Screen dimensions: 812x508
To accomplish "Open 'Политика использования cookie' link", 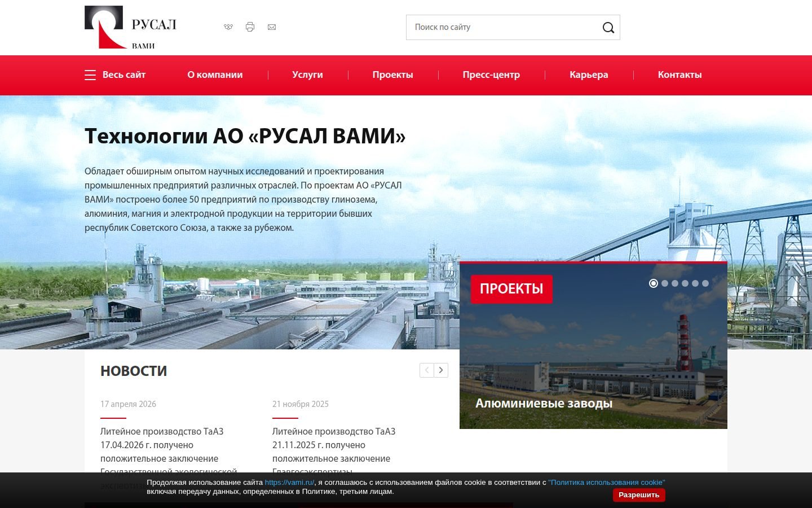I will point(607,483).
